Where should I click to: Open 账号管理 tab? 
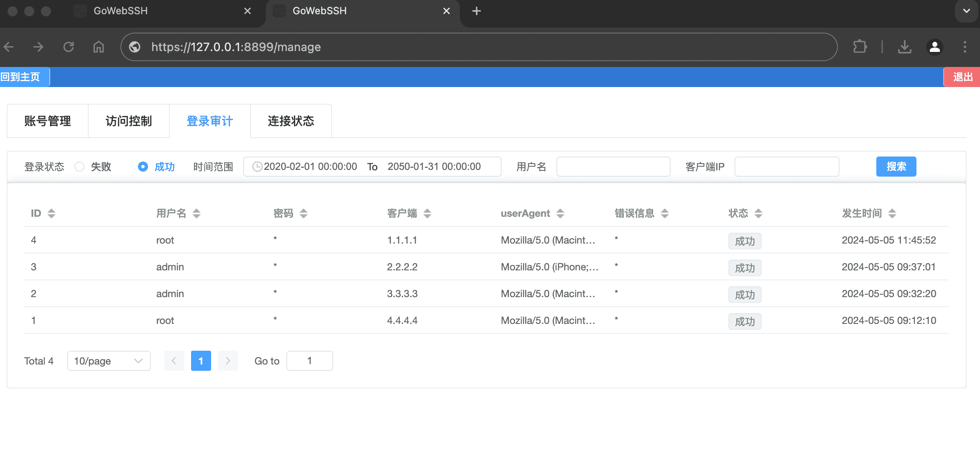(x=48, y=121)
